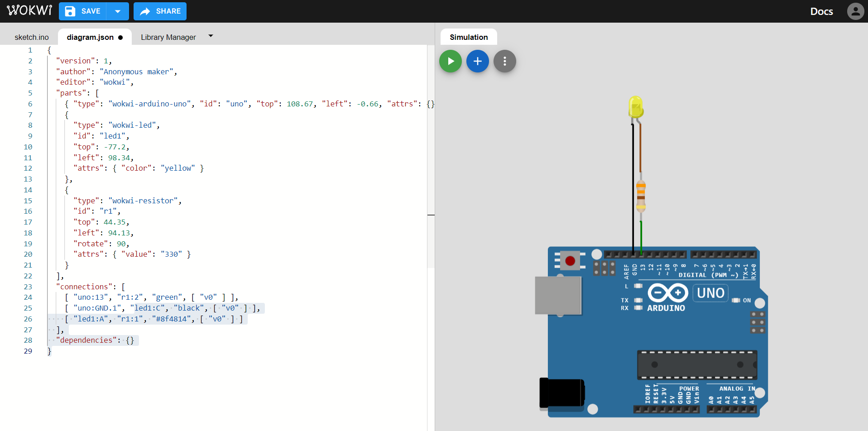Click the UNO label on the board
Viewport: 868px width, 431px height.
point(710,293)
